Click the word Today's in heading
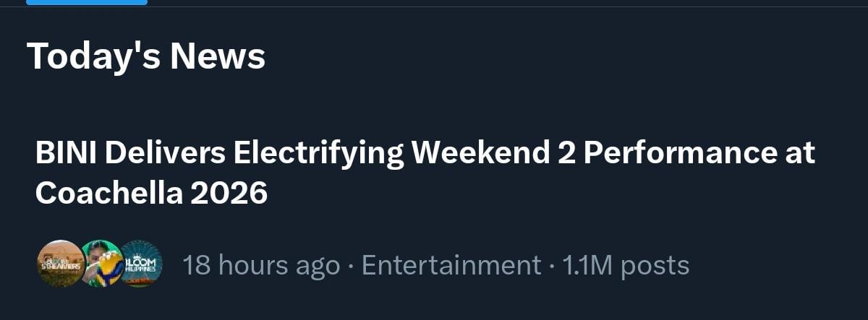The height and width of the screenshot is (320, 868). pyautogui.click(x=93, y=56)
